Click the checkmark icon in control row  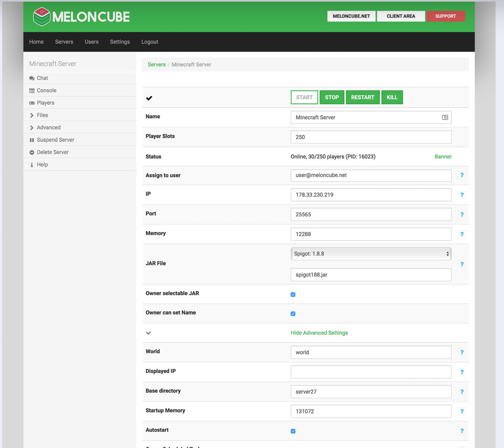point(149,98)
